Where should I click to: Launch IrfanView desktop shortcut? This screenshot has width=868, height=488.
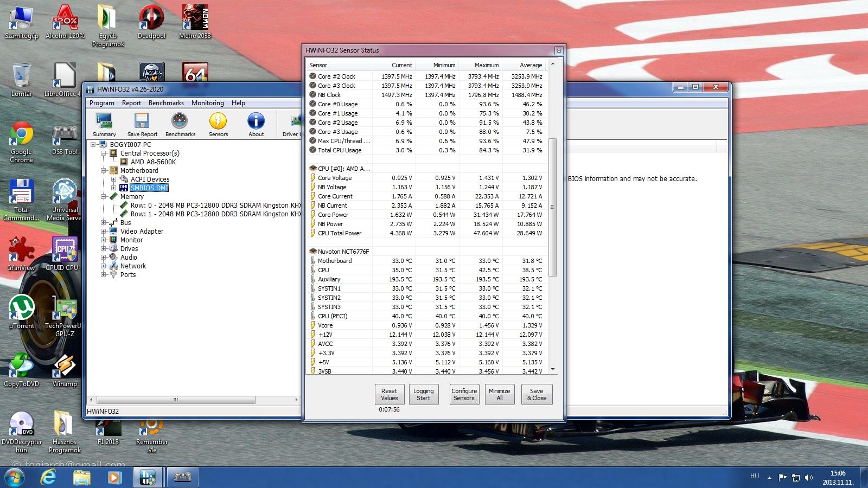click(21, 254)
